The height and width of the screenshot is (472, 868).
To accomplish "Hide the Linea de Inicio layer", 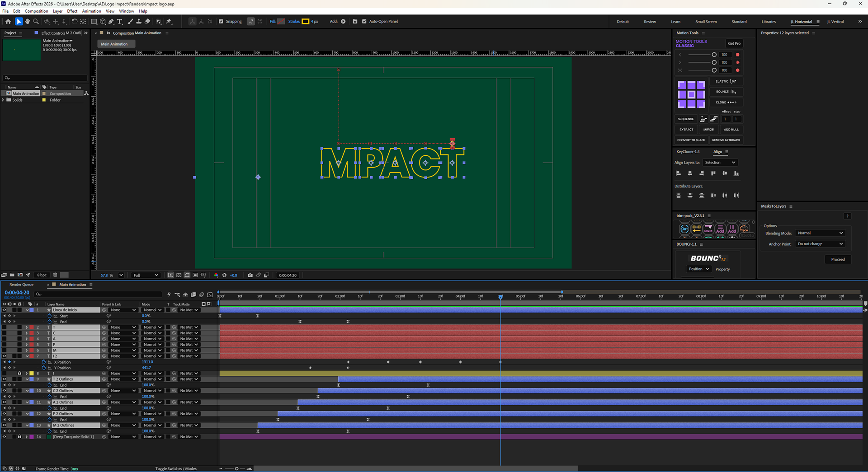I will click(x=5, y=310).
